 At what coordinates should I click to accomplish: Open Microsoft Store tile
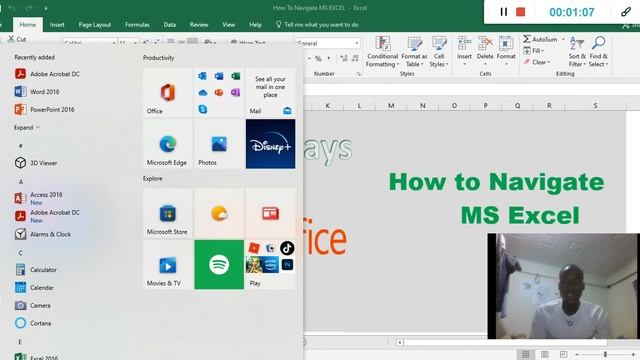coord(168,213)
